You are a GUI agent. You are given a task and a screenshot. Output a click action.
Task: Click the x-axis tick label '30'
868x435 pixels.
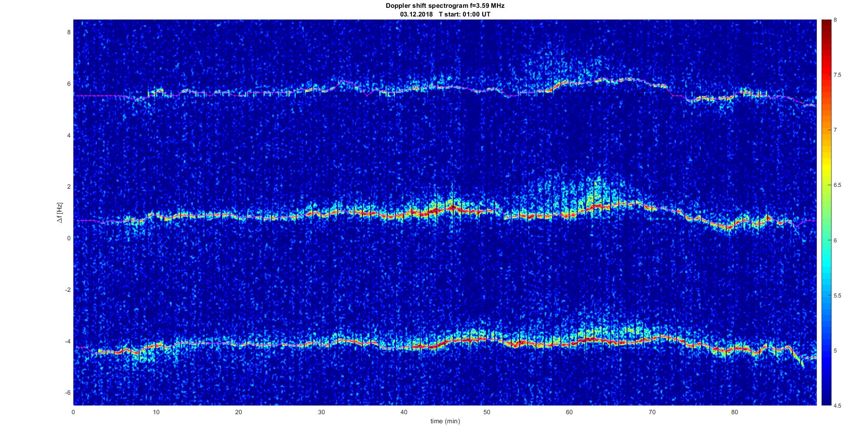click(x=321, y=412)
